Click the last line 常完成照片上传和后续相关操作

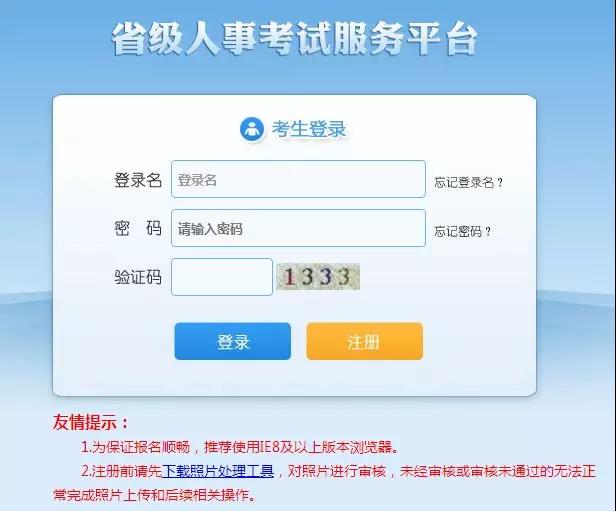[154, 495]
